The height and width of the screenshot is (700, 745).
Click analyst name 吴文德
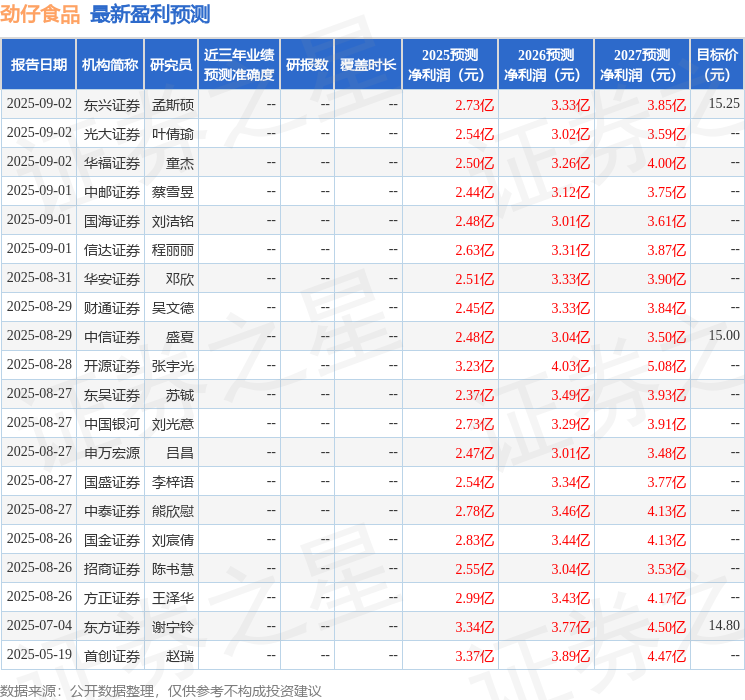coord(173,308)
